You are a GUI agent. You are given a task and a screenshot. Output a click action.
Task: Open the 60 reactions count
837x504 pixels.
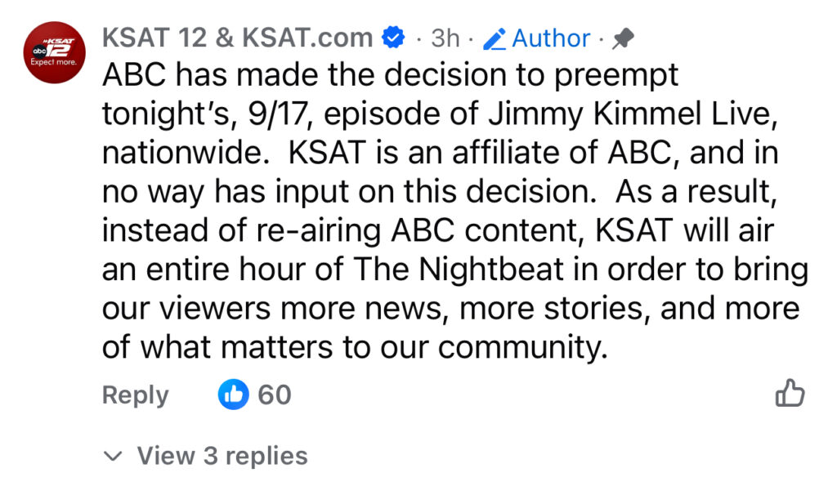click(275, 395)
